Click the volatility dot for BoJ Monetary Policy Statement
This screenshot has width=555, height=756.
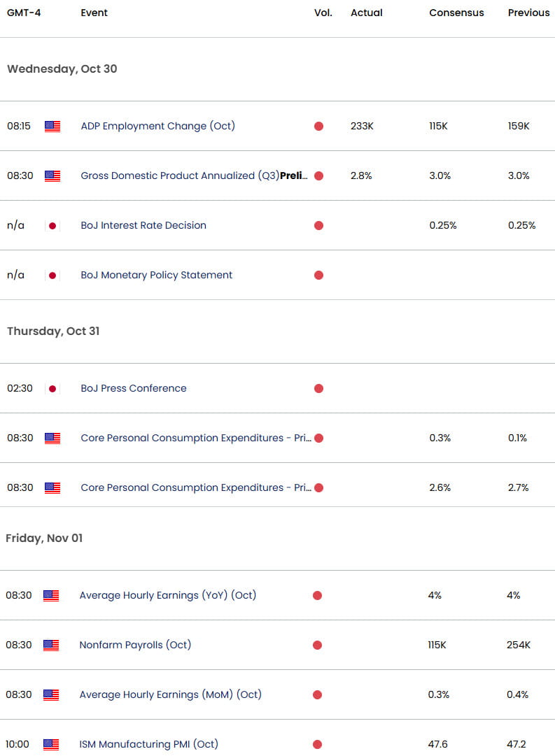(x=318, y=275)
